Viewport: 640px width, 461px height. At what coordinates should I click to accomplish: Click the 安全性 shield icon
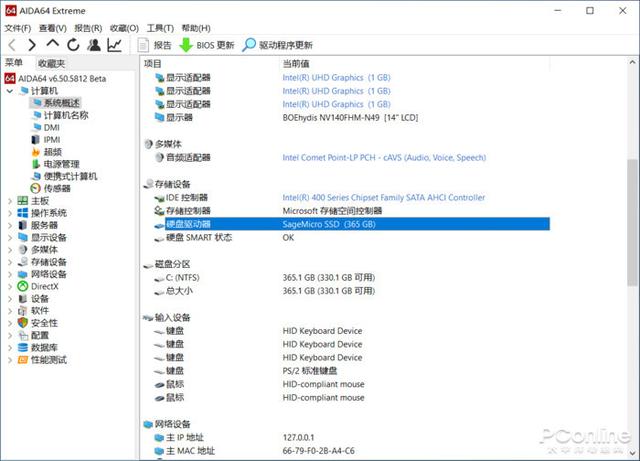(x=22, y=323)
